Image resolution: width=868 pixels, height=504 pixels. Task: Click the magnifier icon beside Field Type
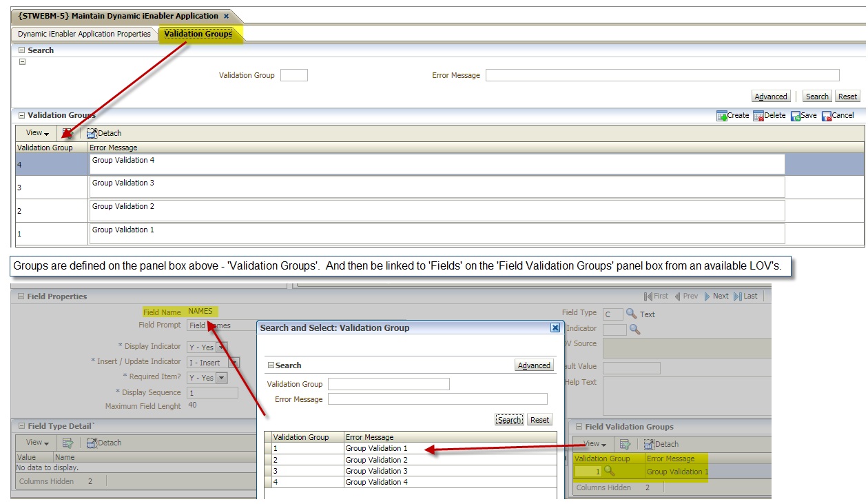631,314
